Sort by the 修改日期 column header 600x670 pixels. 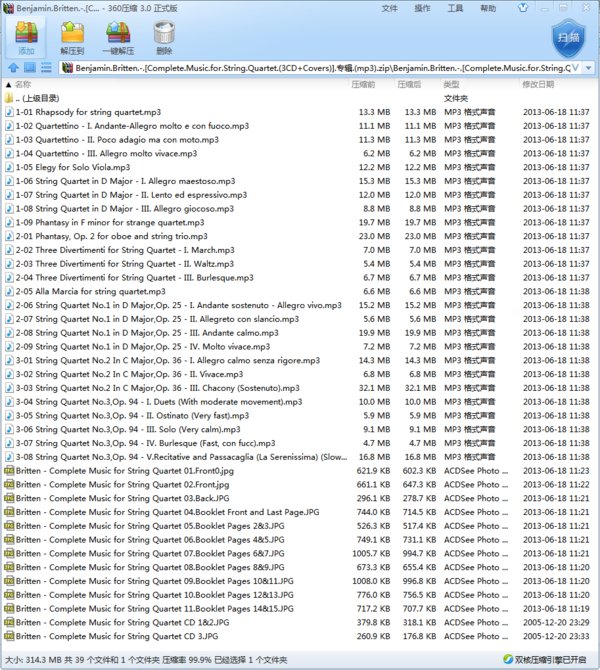[x=538, y=84]
